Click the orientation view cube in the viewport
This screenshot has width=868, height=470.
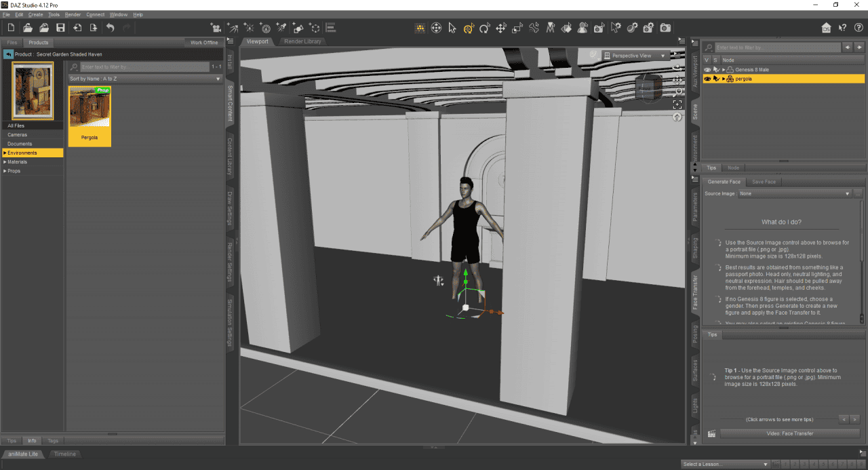pos(649,87)
